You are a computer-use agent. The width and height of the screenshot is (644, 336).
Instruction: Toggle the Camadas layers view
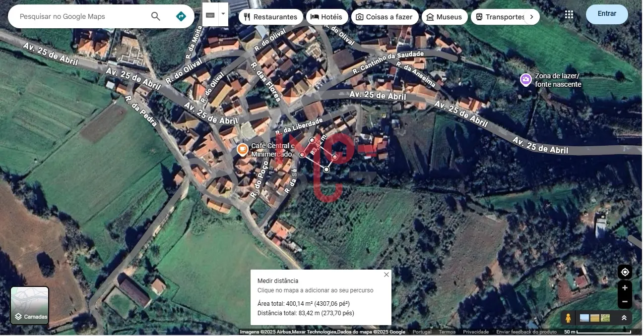pyautogui.click(x=30, y=305)
